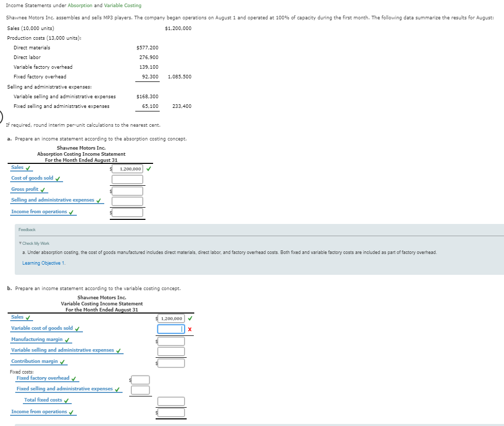Click the Variable selling and administrative expenses link
This screenshot has height=426, width=504.
point(61,350)
